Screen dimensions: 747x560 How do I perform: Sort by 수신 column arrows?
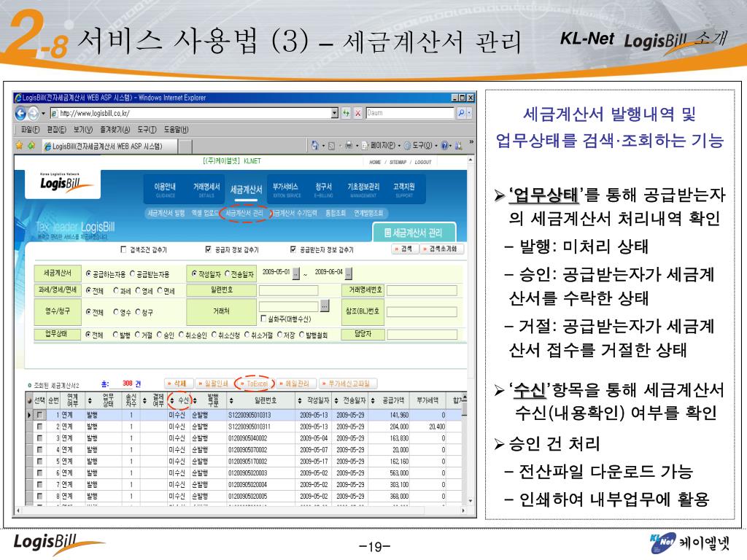point(172,401)
